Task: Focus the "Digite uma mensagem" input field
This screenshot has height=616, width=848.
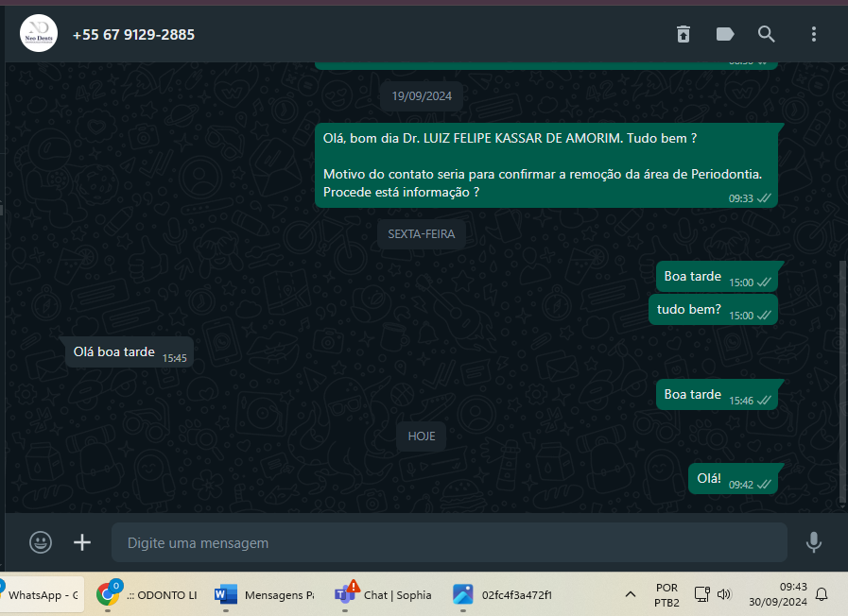Action: click(449, 542)
